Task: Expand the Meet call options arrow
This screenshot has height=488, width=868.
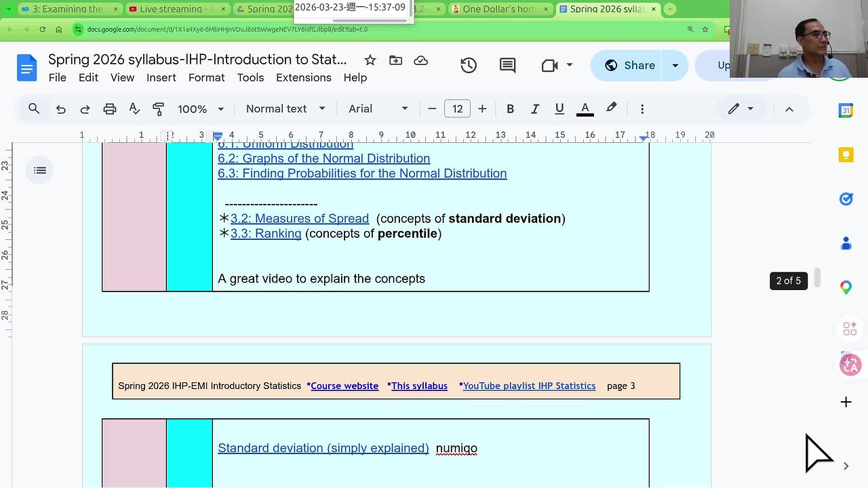Action: point(570,65)
